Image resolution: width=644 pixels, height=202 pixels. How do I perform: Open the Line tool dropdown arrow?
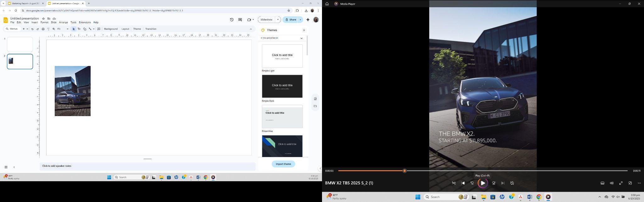94,29
